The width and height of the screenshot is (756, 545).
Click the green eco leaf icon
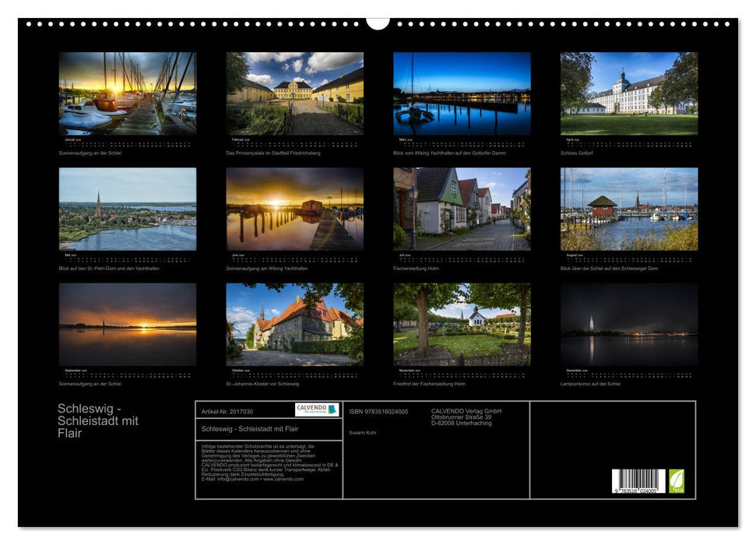tap(677, 481)
